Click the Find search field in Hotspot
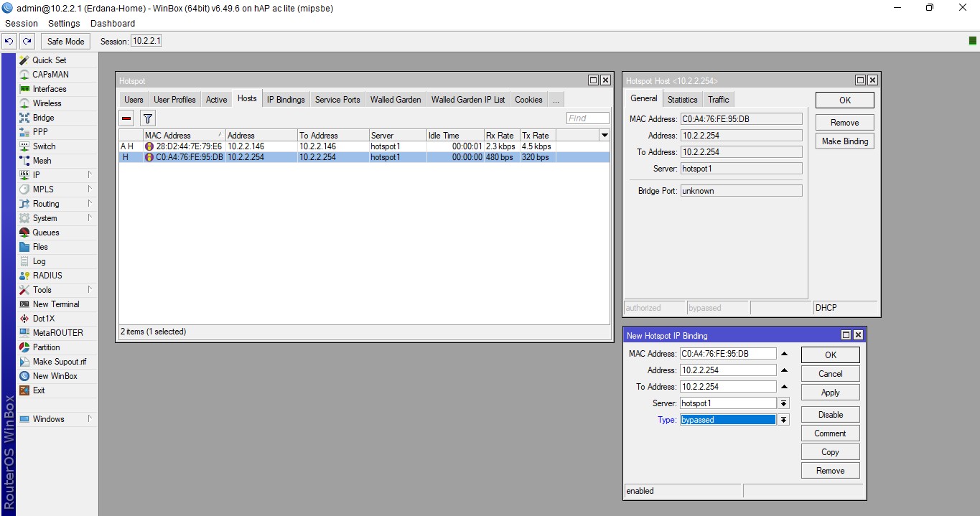 587,118
